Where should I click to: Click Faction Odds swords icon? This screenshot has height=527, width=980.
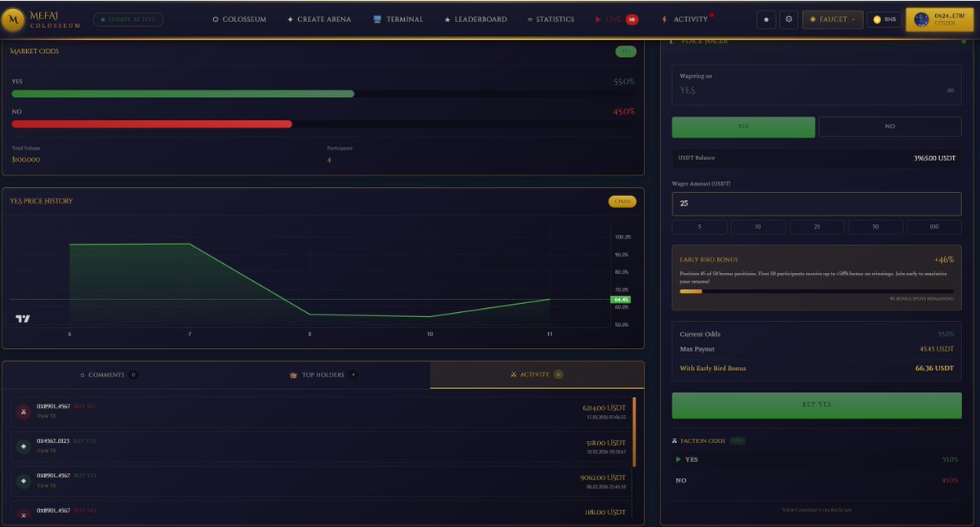click(675, 440)
